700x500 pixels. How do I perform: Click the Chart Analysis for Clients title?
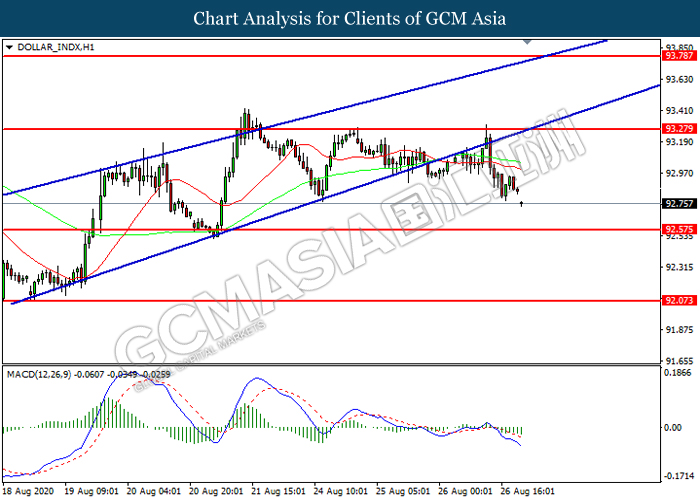click(350, 18)
